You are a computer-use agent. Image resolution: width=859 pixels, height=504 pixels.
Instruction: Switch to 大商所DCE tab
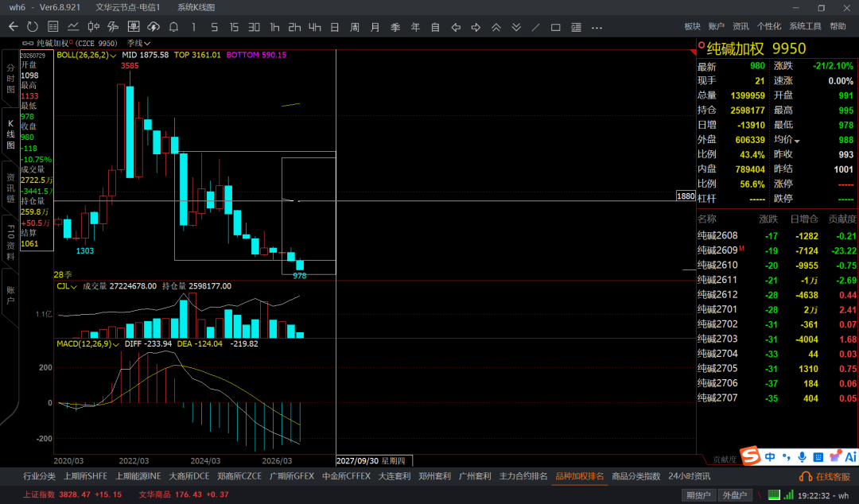(189, 476)
